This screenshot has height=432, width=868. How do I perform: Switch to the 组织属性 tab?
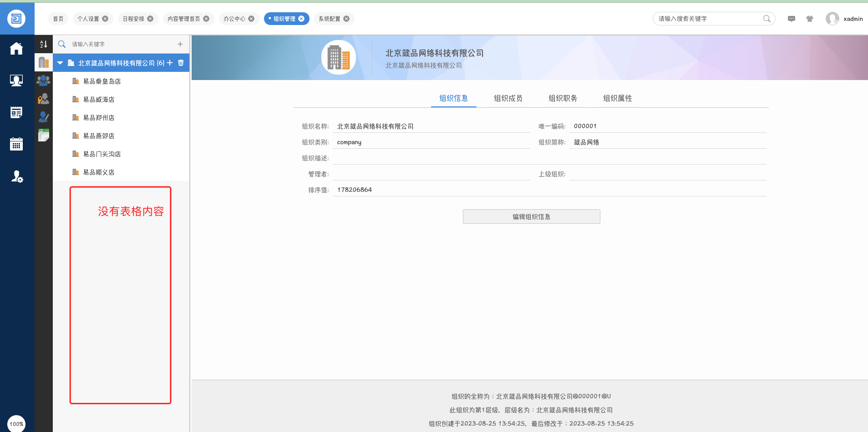click(x=617, y=98)
